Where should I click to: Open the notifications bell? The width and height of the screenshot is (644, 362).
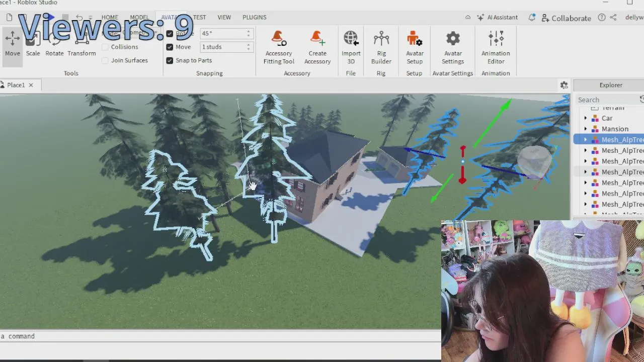click(532, 17)
